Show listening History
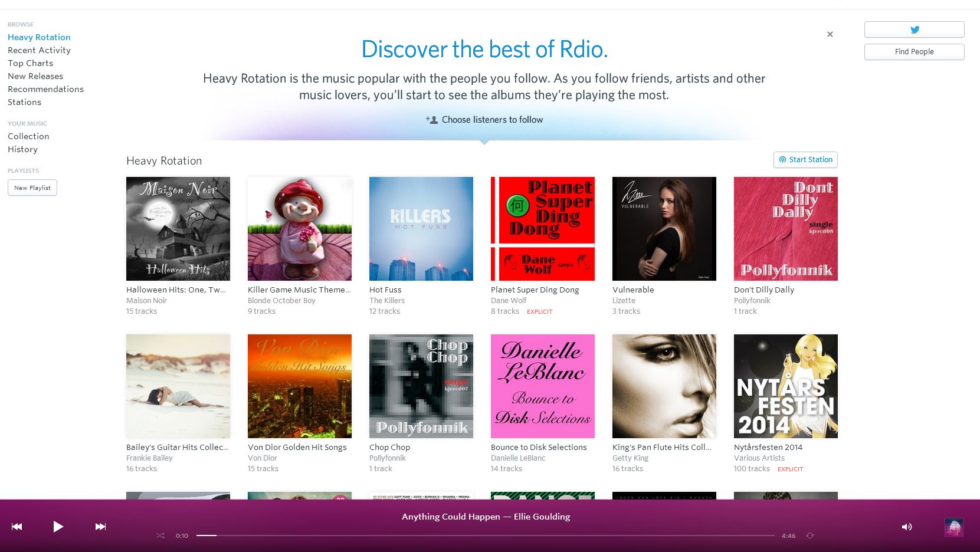Image resolution: width=980 pixels, height=552 pixels. [x=22, y=149]
